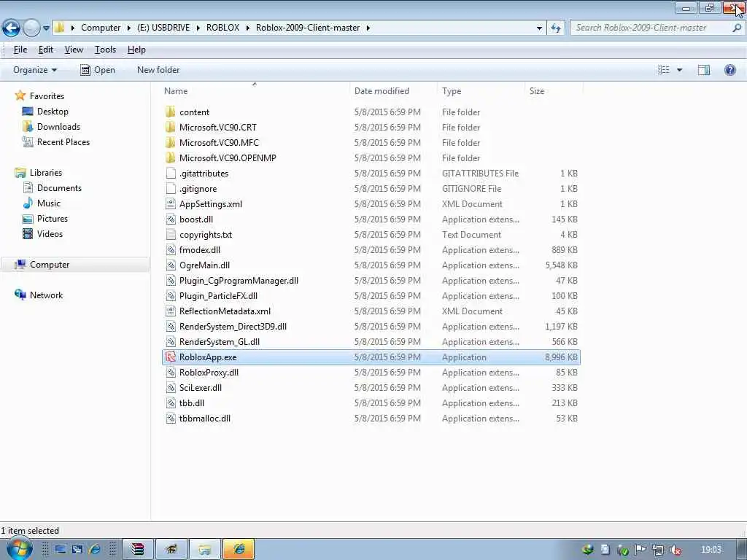This screenshot has width=747, height=560.
Task: Click the search magnifier icon
Action: pyautogui.click(x=737, y=28)
